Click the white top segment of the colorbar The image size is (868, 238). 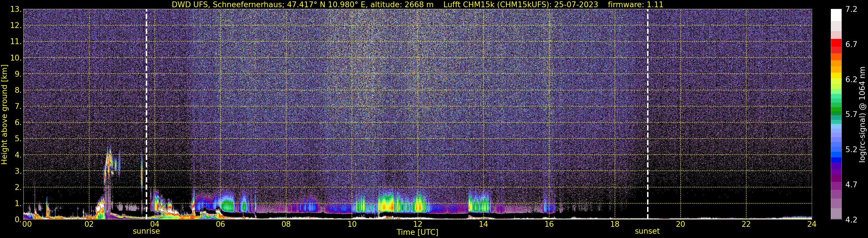(836, 15)
